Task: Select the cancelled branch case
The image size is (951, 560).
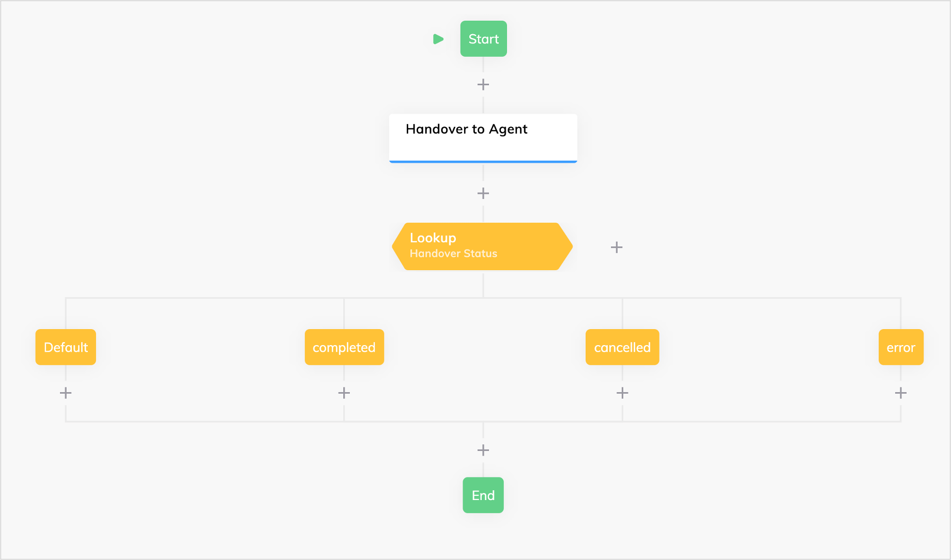Action: point(622,347)
